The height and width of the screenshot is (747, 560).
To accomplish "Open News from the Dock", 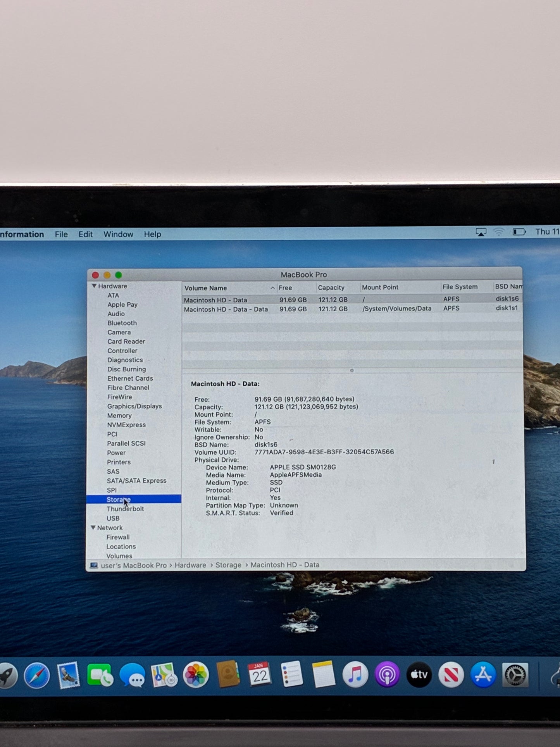I will [x=451, y=675].
